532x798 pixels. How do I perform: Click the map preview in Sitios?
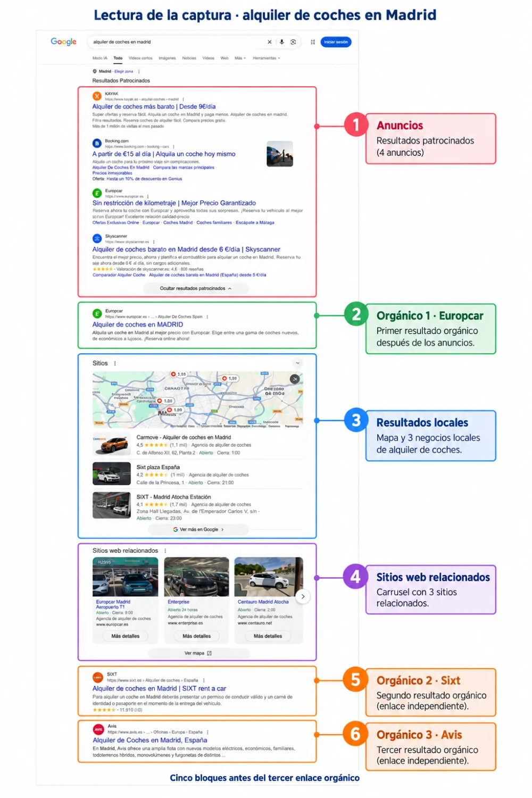197,400
